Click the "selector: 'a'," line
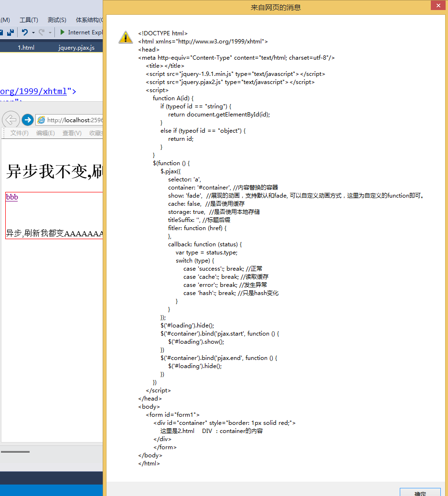The width and height of the screenshot is (448, 496). coord(184,179)
